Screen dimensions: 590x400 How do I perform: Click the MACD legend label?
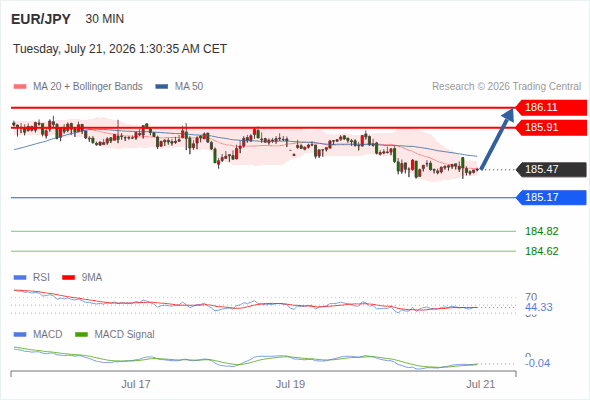[48, 335]
